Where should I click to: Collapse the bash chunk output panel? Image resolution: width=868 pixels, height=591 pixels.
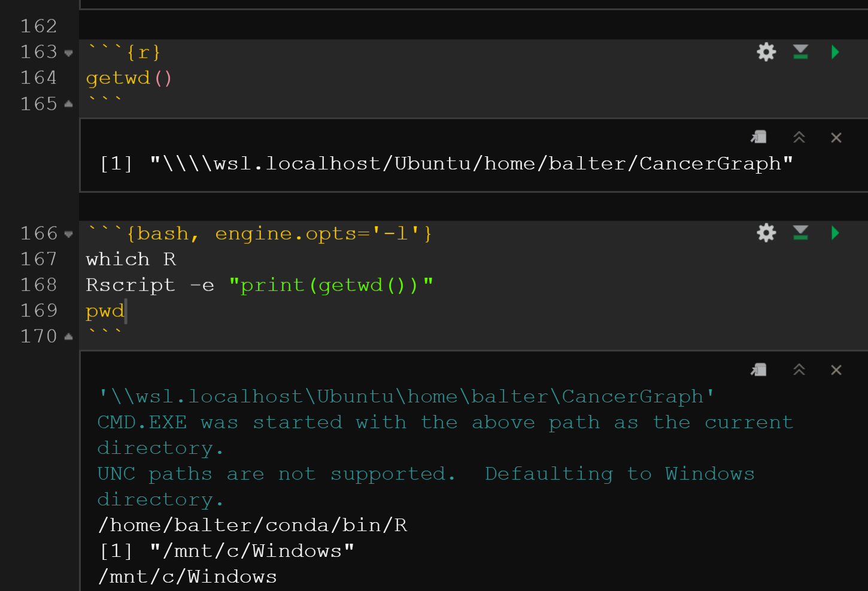pos(799,369)
